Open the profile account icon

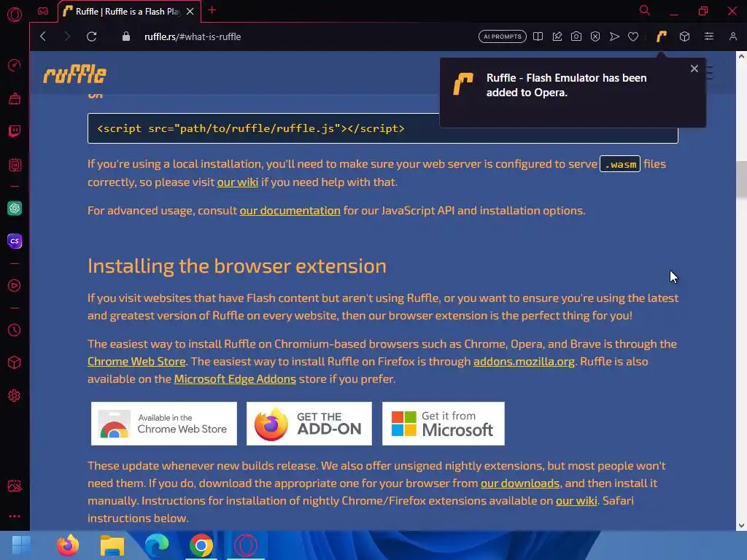[x=732, y=36]
